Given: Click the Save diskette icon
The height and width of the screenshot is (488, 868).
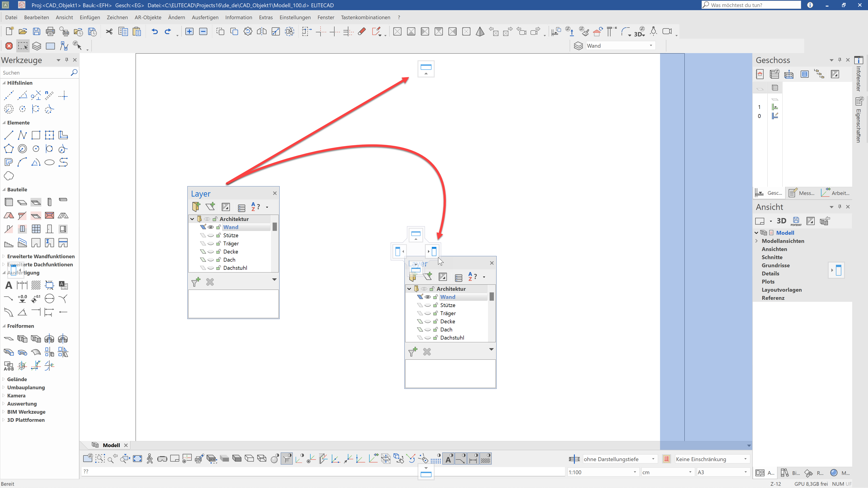Looking at the screenshot, I should pos(36,31).
